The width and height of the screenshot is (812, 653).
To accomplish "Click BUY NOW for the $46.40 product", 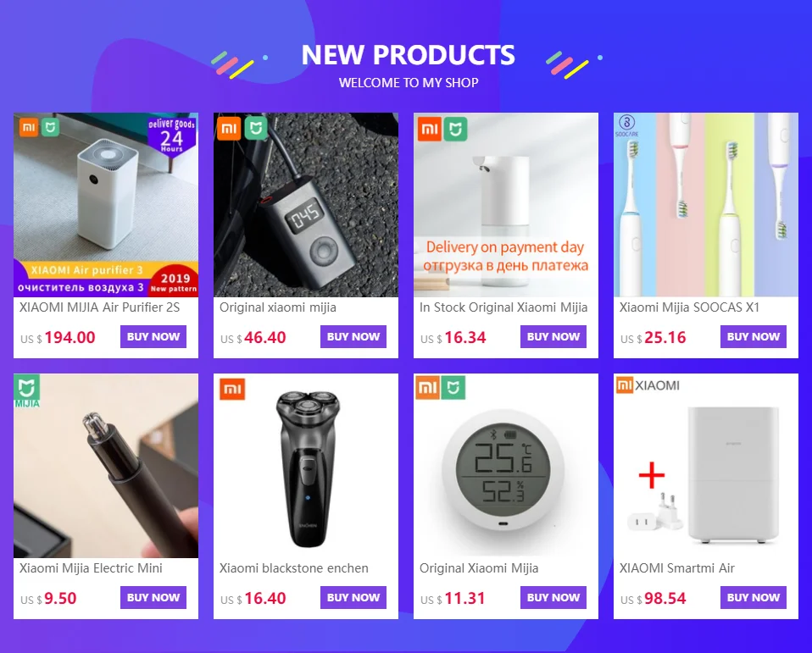I will coord(353,337).
